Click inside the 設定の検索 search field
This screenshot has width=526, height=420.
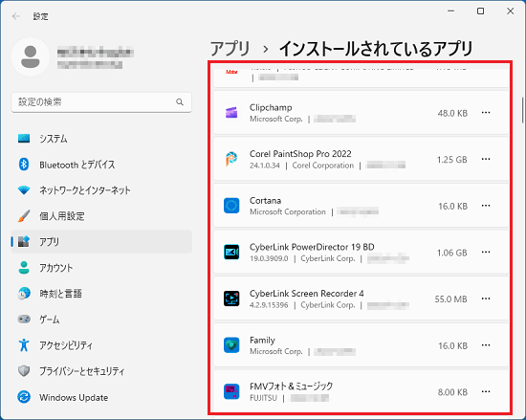[x=101, y=102]
